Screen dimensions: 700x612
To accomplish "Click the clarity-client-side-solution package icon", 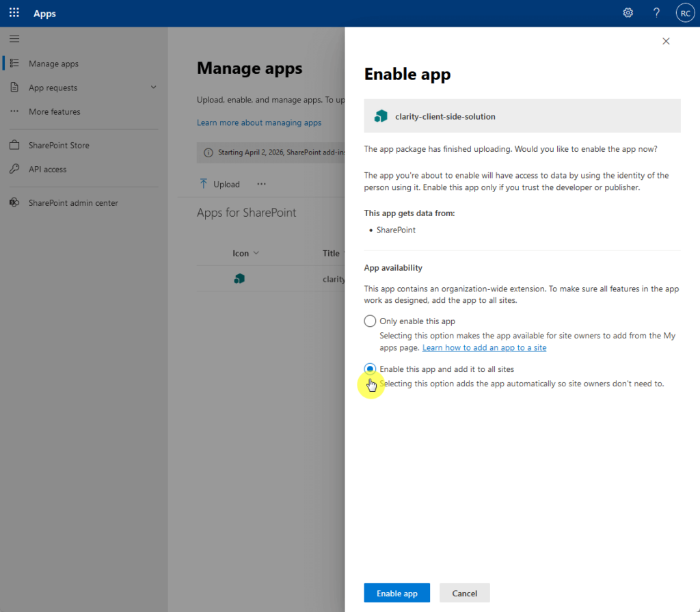I will click(381, 116).
